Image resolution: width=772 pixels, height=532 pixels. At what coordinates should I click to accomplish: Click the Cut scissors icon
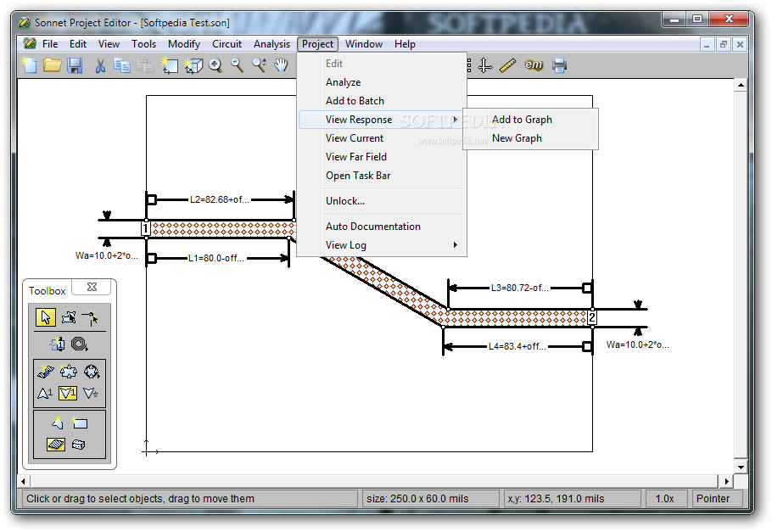100,65
